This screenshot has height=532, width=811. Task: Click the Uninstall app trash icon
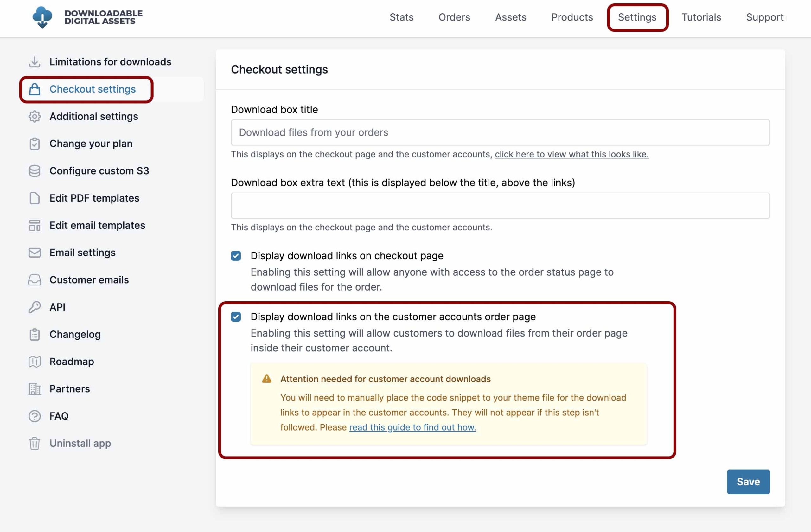[x=35, y=443]
